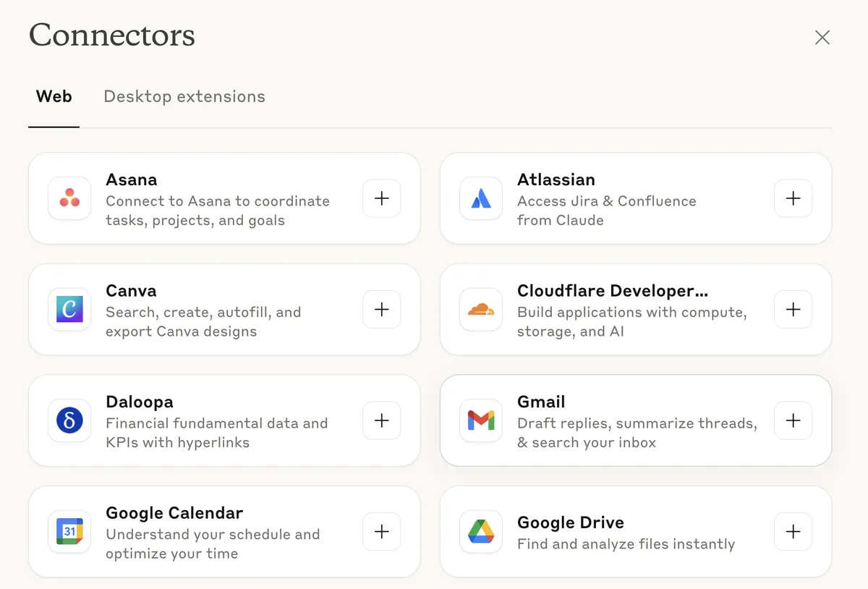Add the Canva connector with plus
This screenshot has width=868, height=589.
(382, 310)
